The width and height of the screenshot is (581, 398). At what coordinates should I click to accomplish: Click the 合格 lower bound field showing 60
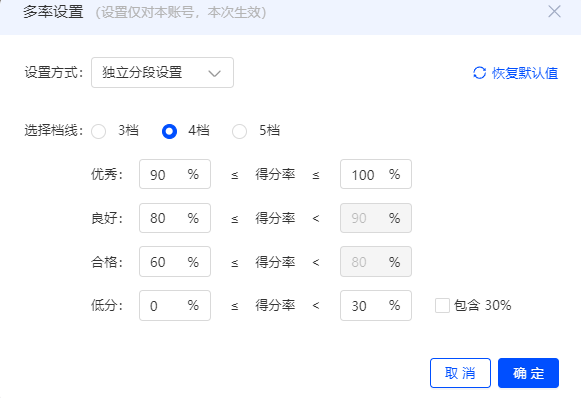pyautogui.click(x=175, y=262)
